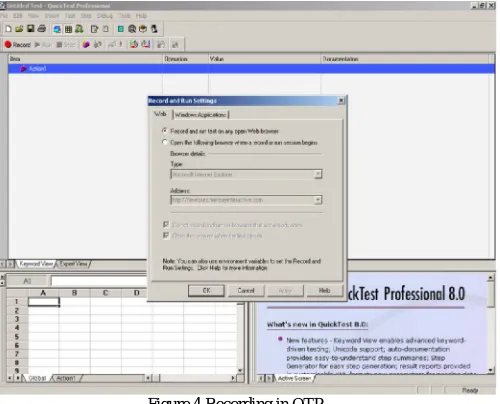Select the Action1 row in Keyword View
This screenshot has width=500, height=404.
(x=252, y=69)
